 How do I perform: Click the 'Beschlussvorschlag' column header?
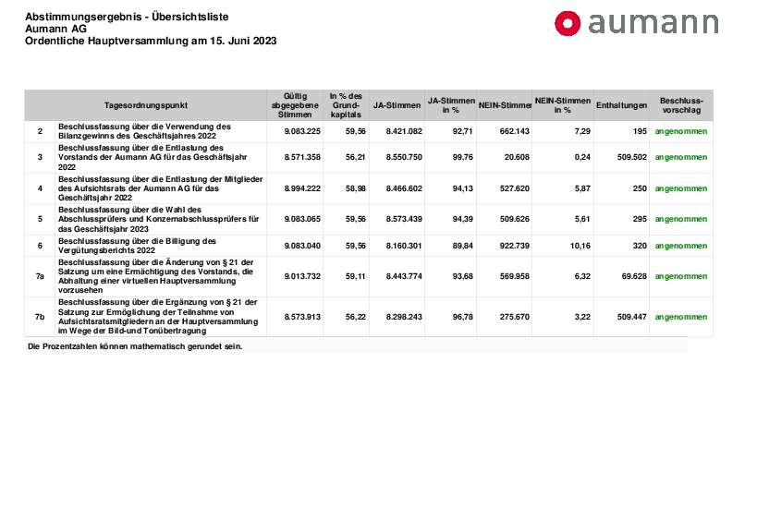(682, 105)
